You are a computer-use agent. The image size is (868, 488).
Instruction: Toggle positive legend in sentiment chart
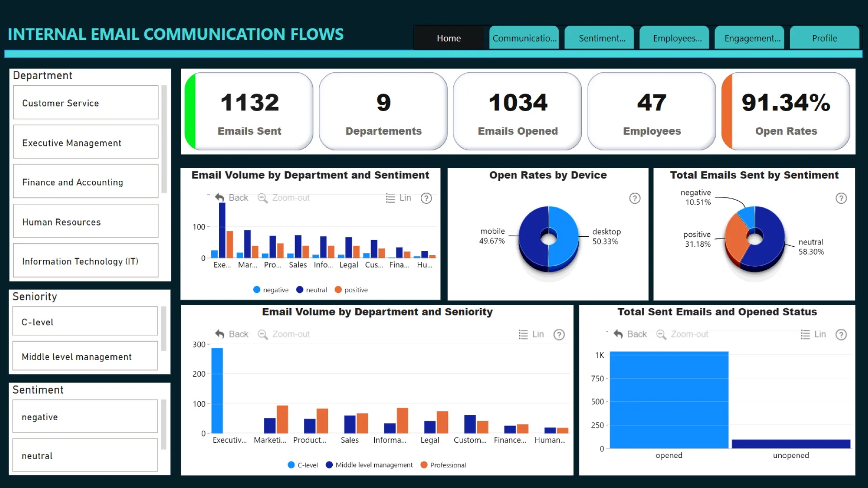351,290
